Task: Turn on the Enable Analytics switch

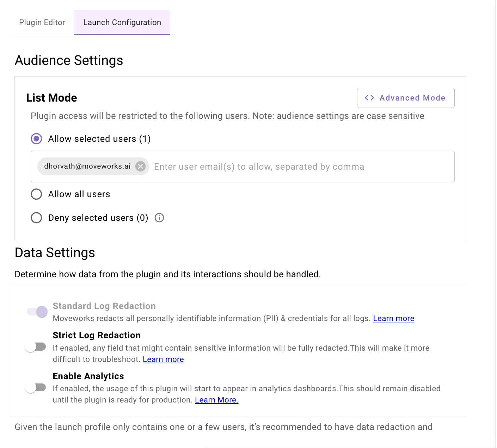Action: click(36, 388)
